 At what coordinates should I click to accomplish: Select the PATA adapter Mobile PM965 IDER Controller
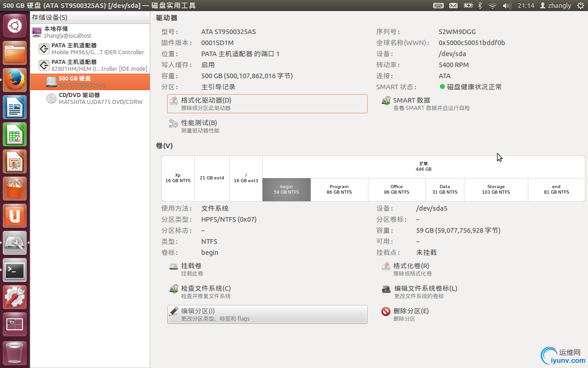pos(90,49)
